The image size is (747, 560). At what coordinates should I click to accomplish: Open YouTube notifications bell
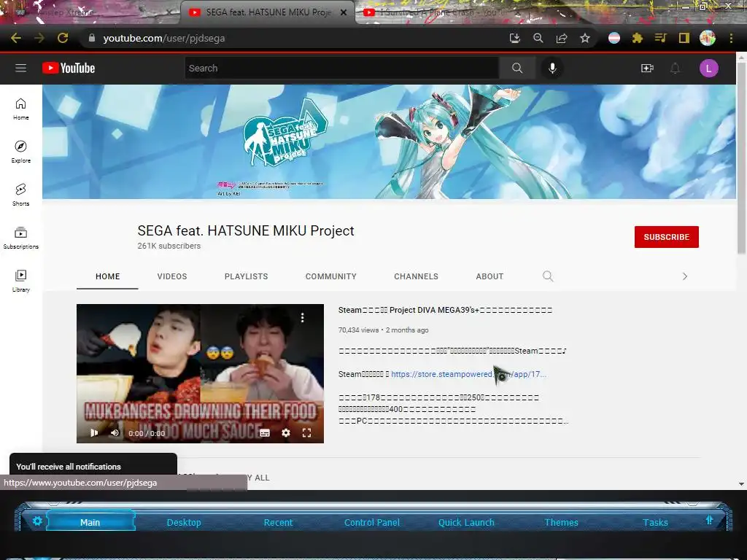click(x=675, y=68)
